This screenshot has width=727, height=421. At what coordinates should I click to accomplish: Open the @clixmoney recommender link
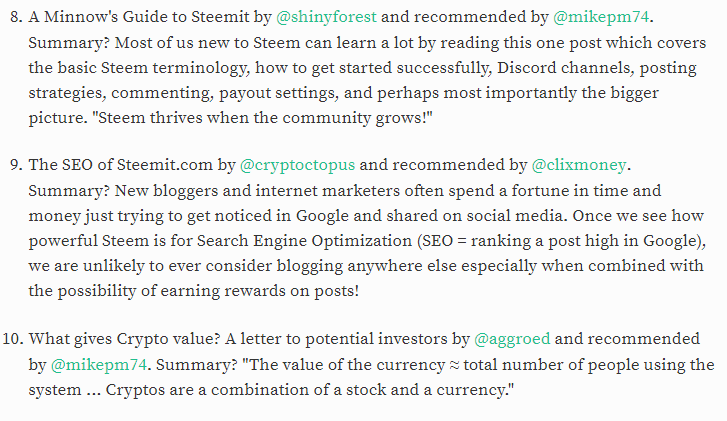pos(579,165)
